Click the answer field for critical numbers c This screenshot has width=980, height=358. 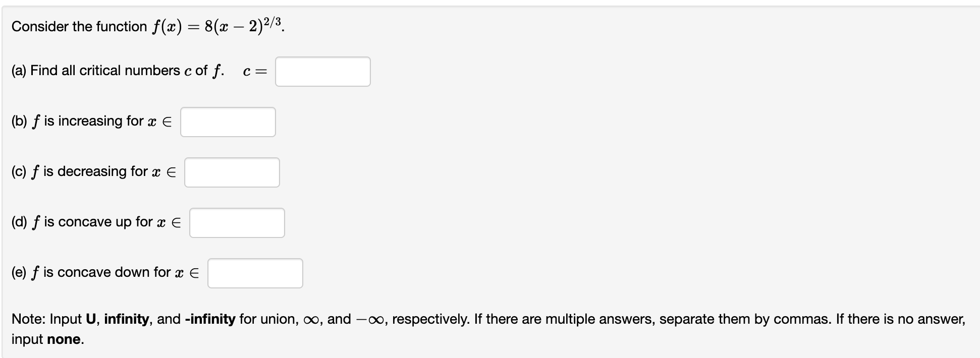tap(323, 72)
